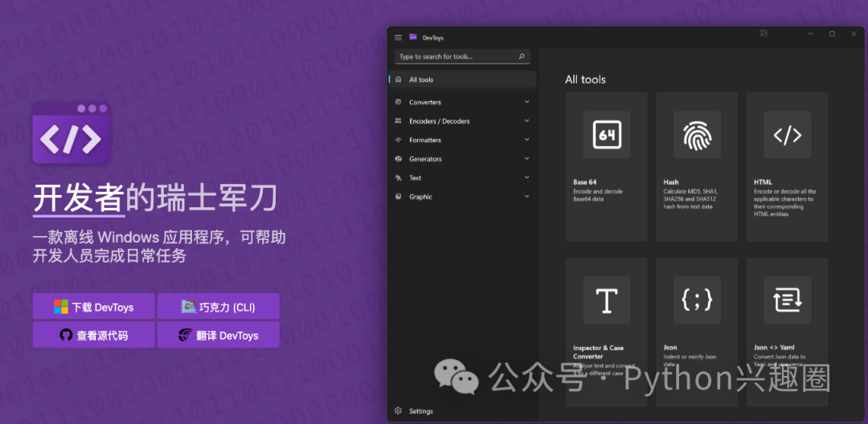
Task: Click the Text category icon
Action: (398, 177)
